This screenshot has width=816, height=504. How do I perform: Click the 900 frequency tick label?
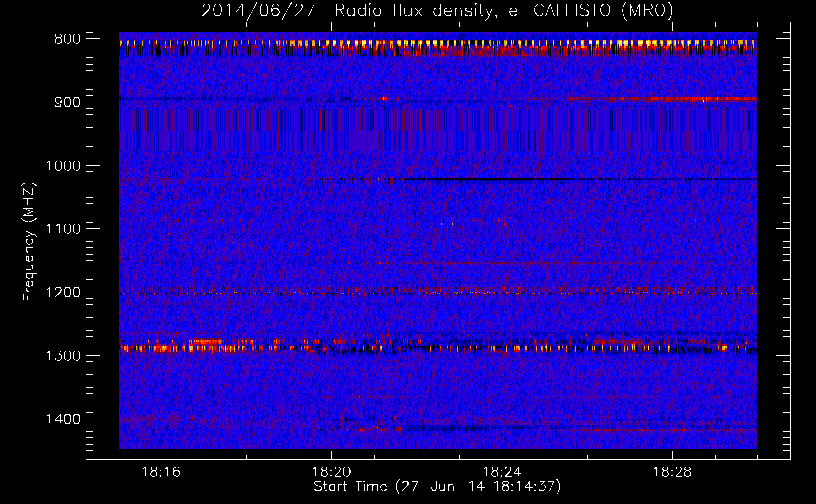click(x=68, y=102)
